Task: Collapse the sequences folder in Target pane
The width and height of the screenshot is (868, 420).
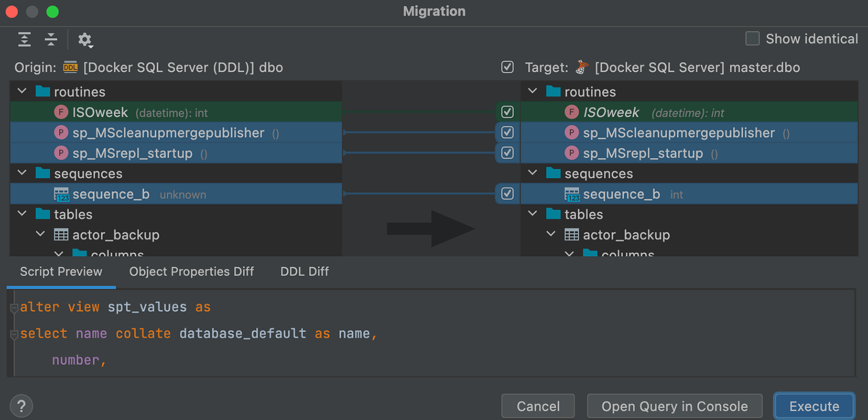Action: pyautogui.click(x=533, y=174)
